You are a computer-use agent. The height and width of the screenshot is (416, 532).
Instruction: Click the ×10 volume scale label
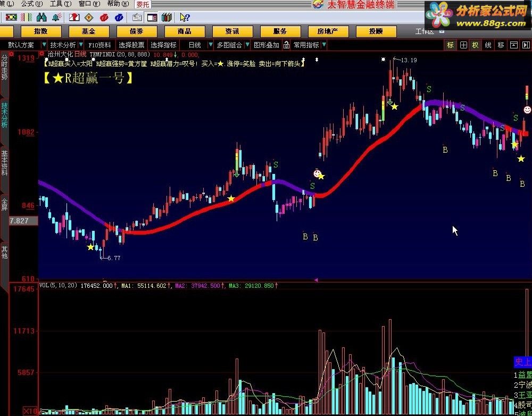tap(30, 411)
